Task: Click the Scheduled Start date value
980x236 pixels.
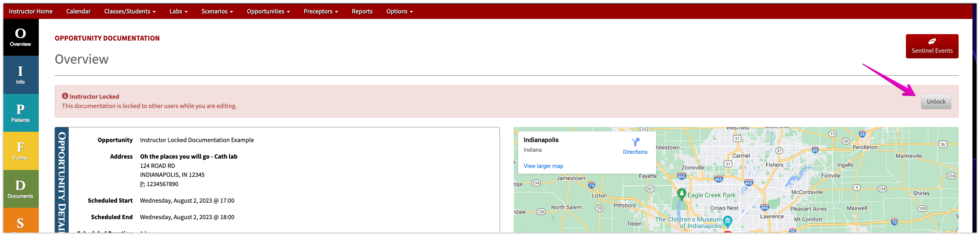Action: 187,201
